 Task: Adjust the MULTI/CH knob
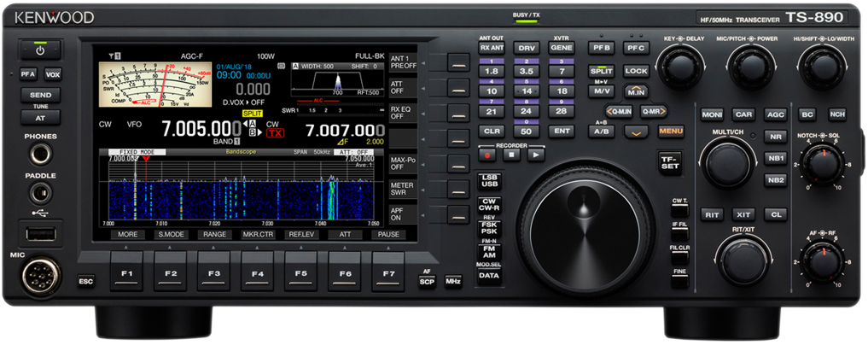click(x=728, y=163)
